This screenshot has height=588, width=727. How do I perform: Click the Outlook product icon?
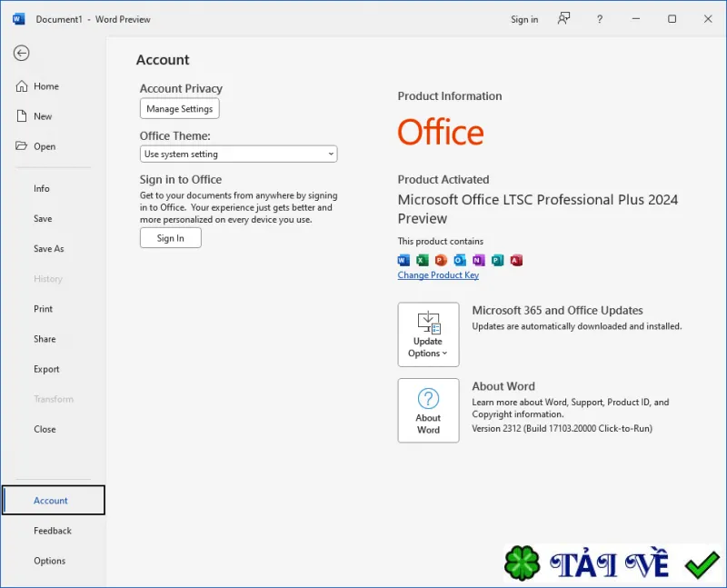[x=460, y=260]
